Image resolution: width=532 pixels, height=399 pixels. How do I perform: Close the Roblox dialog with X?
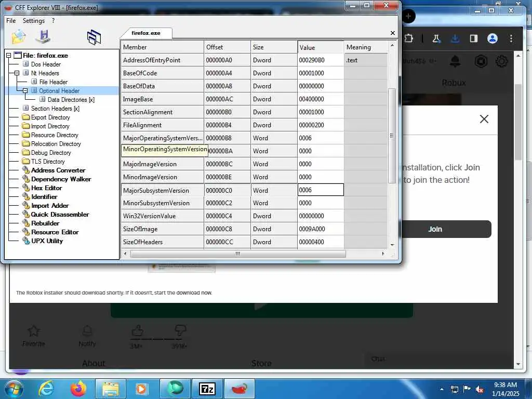tap(484, 119)
